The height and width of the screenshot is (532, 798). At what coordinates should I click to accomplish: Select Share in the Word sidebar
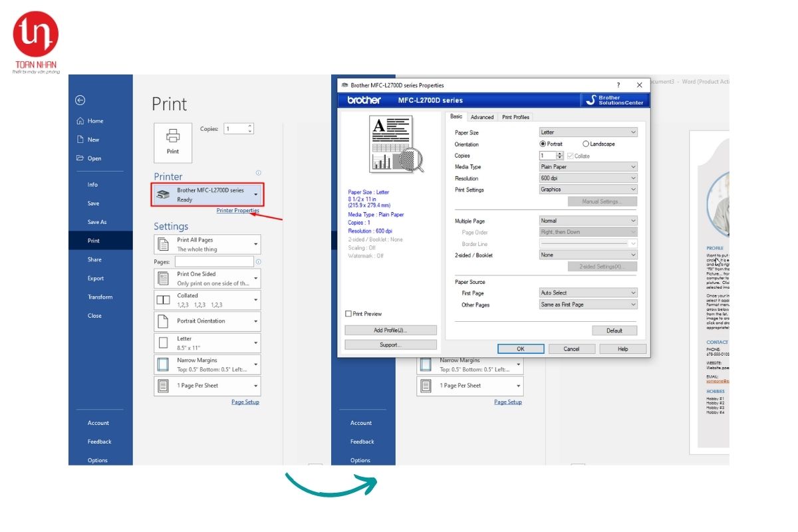point(94,259)
